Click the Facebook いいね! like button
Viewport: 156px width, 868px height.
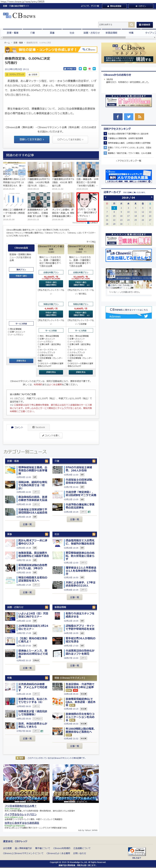click(70, 69)
